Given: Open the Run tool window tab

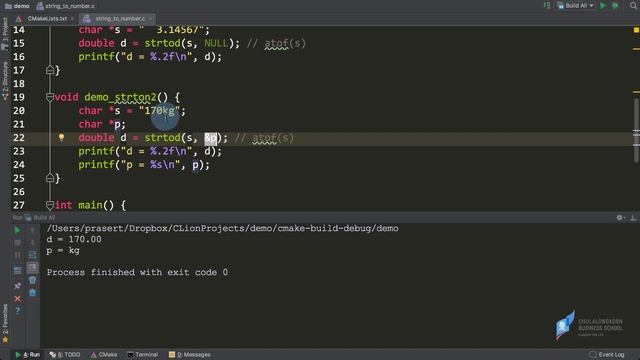Looking at the screenshot, I should coord(28,355).
